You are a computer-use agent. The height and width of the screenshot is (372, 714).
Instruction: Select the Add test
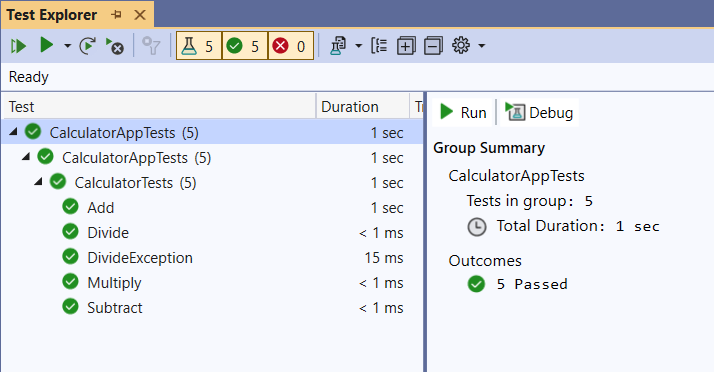(x=212, y=208)
